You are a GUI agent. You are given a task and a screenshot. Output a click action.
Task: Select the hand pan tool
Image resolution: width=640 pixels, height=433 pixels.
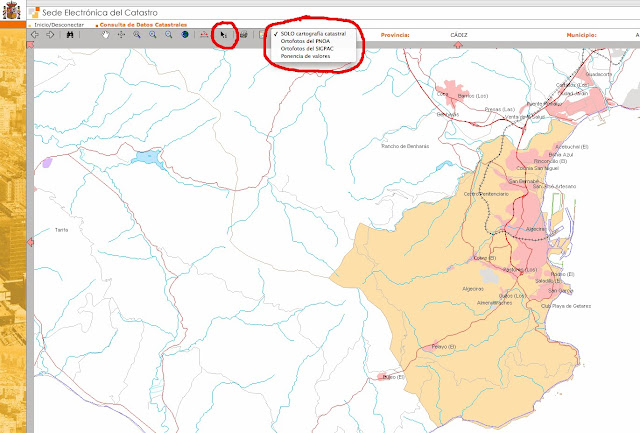click(106, 35)
